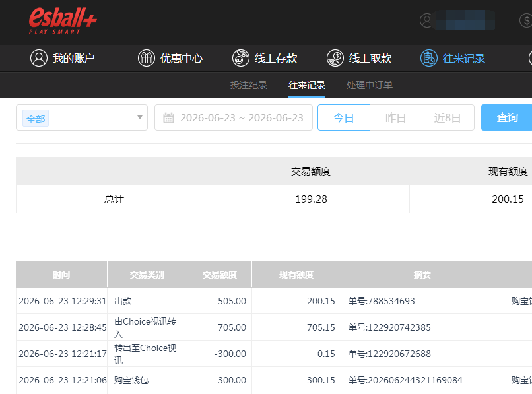Select 往来记录 in the main navigation
532x394 pixels.
453,58
